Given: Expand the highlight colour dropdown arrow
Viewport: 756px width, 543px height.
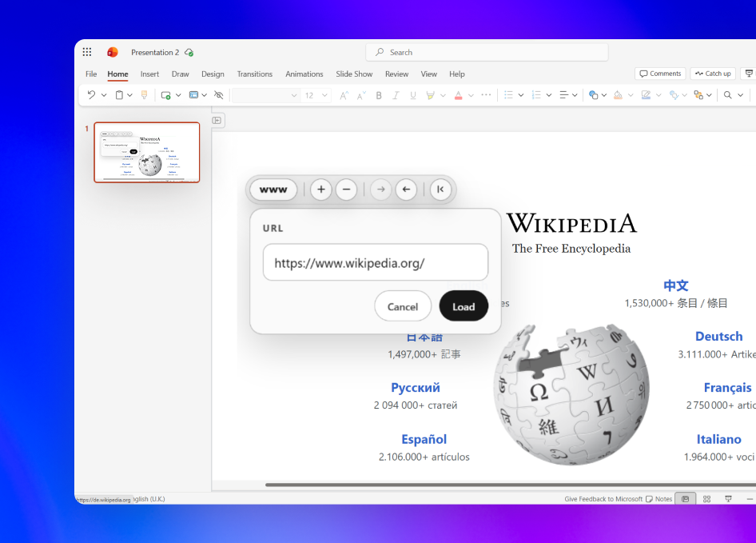Looking at the screenshot, I should tap(443, 95).
